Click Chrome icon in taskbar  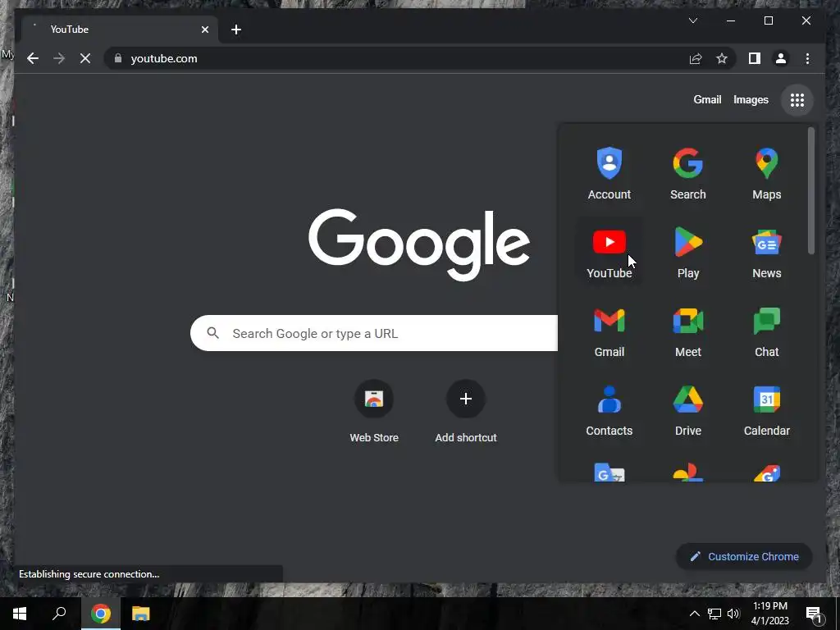point(101,614)
